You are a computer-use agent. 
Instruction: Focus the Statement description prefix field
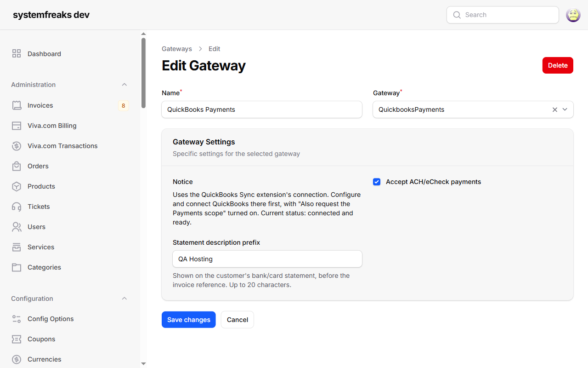point(267,259)
